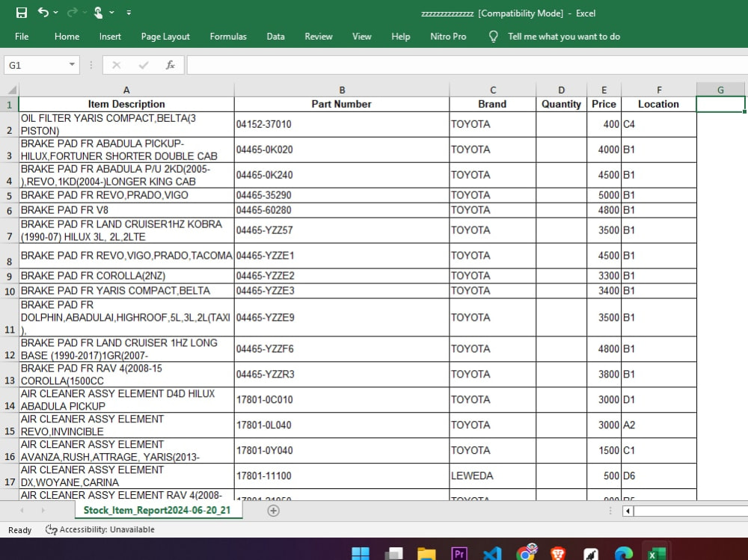
Task: Click price cell 5000
Action: pyautogui.click(x=604, y=196)
